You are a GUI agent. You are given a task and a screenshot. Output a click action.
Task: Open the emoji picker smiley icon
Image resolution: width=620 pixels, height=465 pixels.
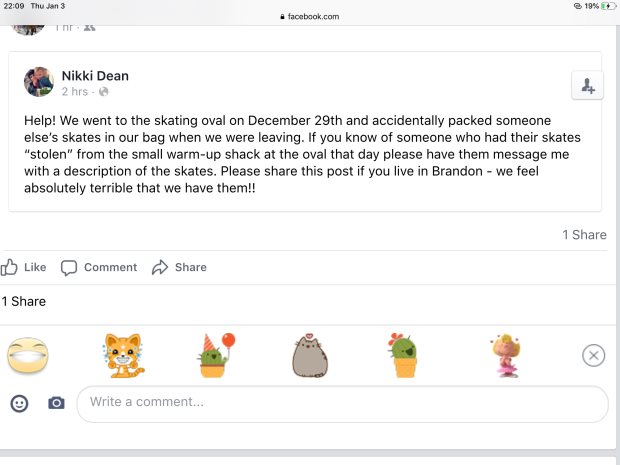[x=19, y=403]
